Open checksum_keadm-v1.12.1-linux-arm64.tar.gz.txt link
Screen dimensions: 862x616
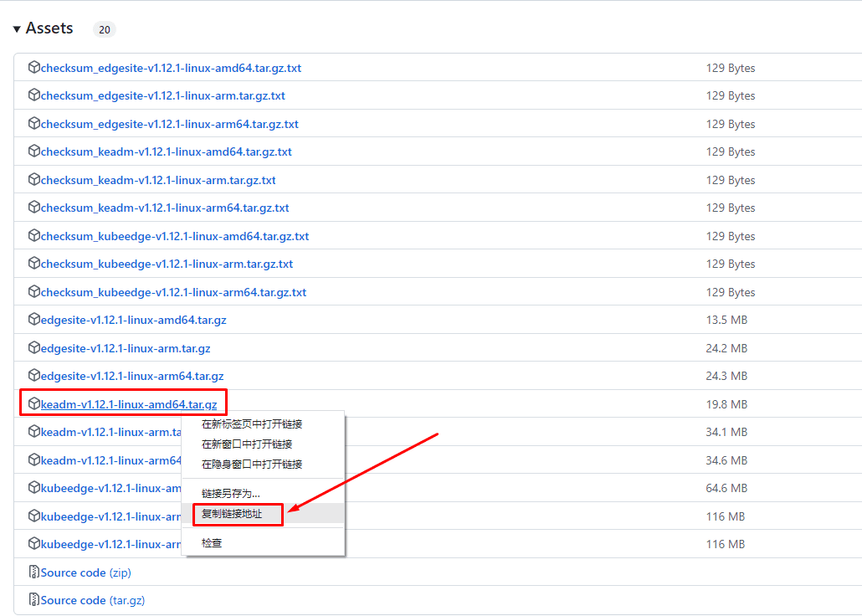point(165,208)
